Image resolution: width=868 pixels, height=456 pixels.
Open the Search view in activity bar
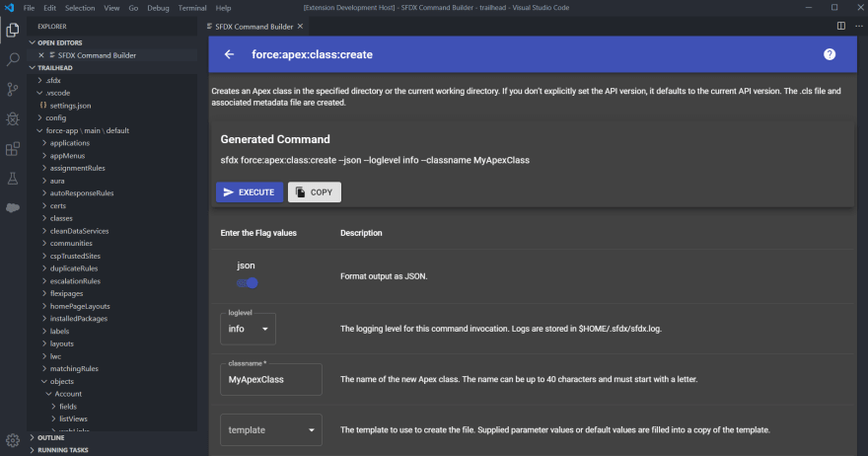pos(13,59)
